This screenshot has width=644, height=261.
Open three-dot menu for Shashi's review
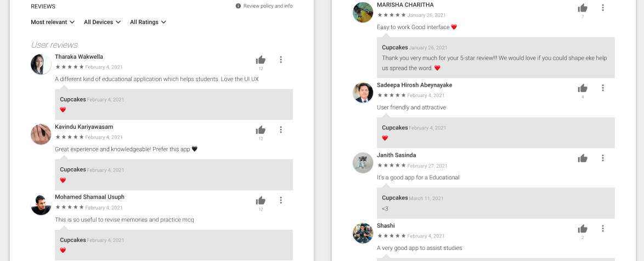[x=603, y=229]
